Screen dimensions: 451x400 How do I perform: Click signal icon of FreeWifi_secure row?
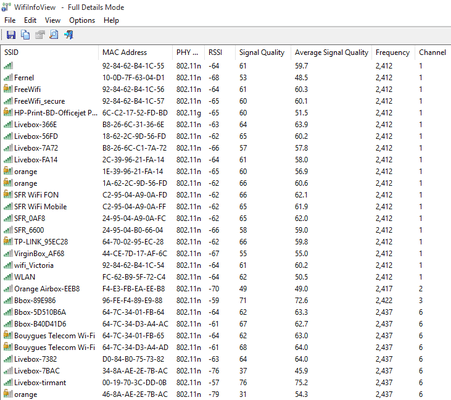pos(8,101)
